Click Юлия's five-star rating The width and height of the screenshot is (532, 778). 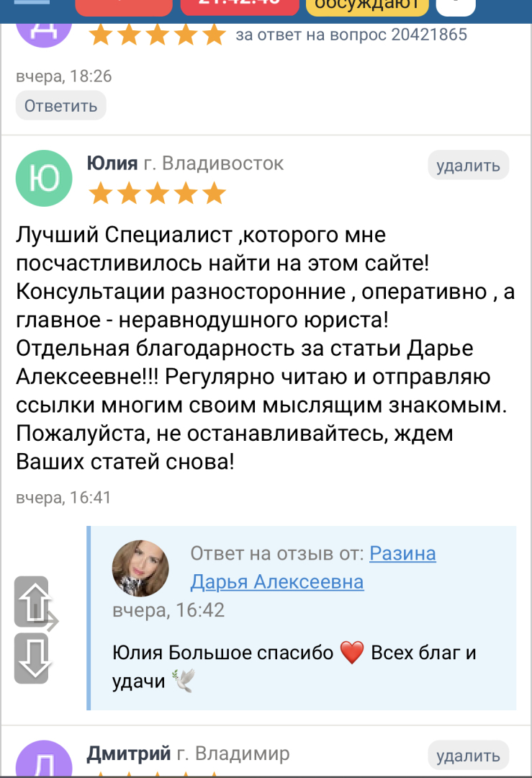click(156, 193)
